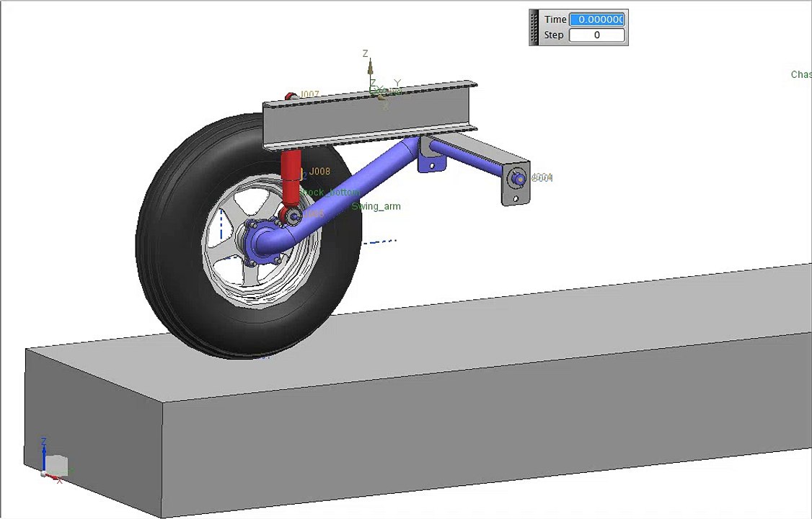Viewport: 812px width, 519px height.
Task: Select the end bracket plate near J004
Action: tap(516, 183)
